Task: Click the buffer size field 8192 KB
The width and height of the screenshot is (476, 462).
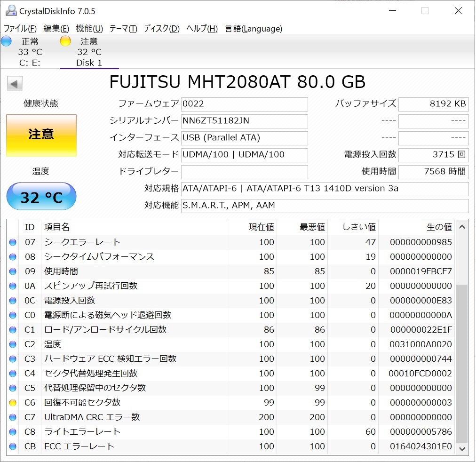Action: click(x=434, y=104)
